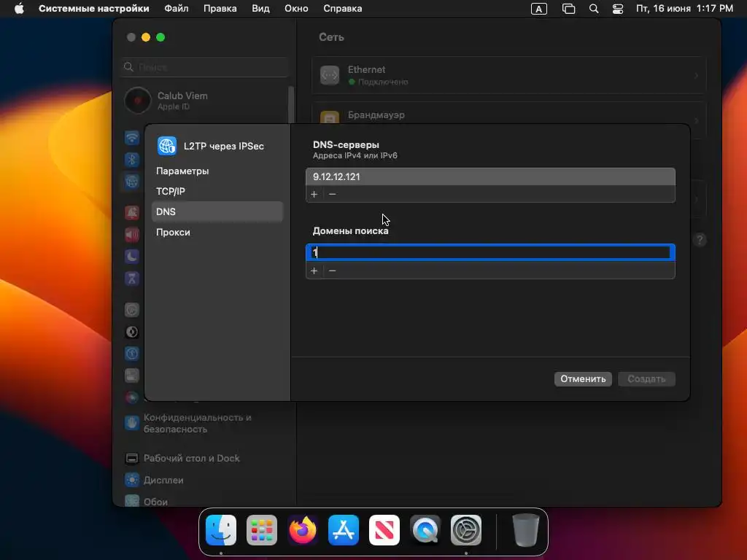
Task: Click the sidebar scrollbar in Settings window
Action: click(291, 106)
